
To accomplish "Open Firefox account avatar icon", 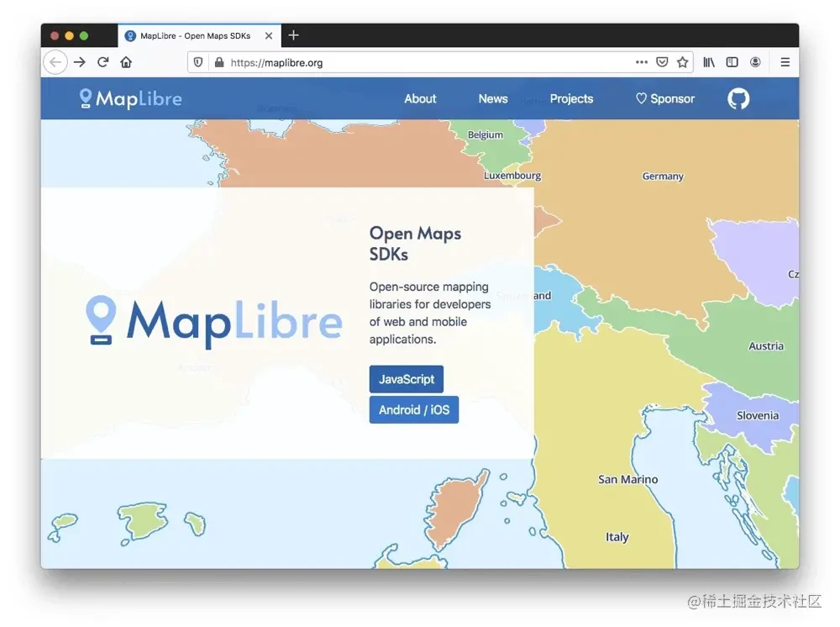I will click(x=755, y=62).
